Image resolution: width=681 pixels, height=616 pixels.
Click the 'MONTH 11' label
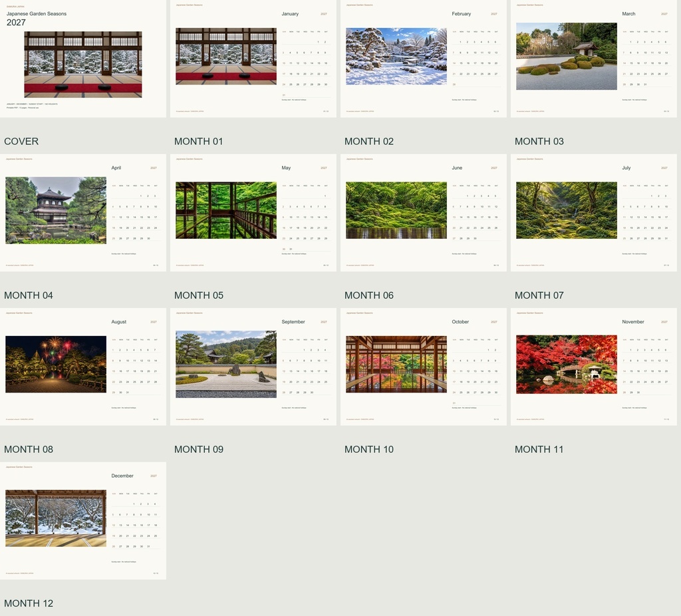point(539,449)
